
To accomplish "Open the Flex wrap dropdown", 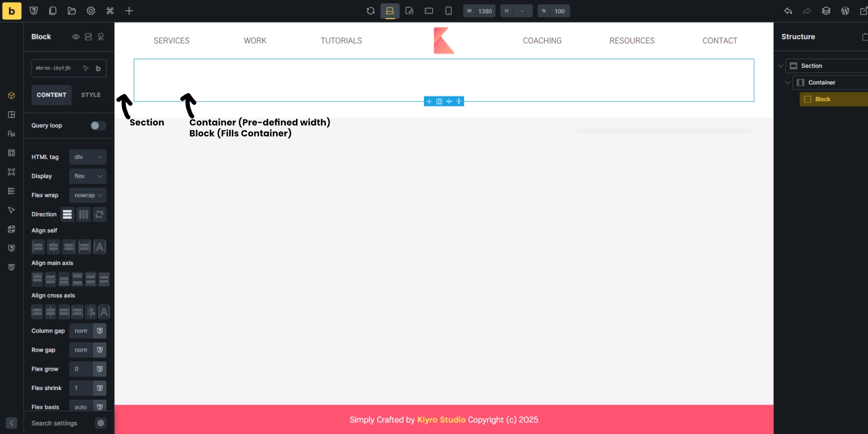I will pyautogui.click(x=88, y=195).
